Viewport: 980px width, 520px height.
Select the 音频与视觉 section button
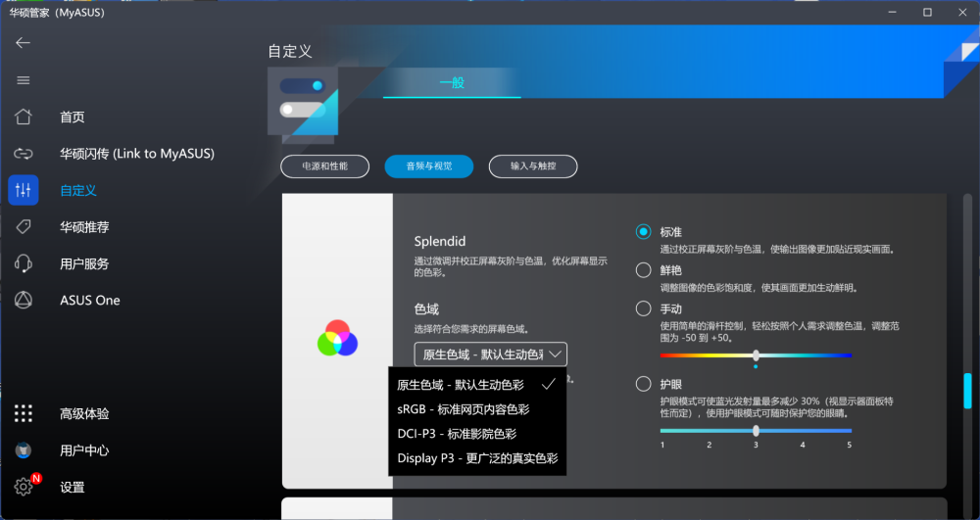429,166
